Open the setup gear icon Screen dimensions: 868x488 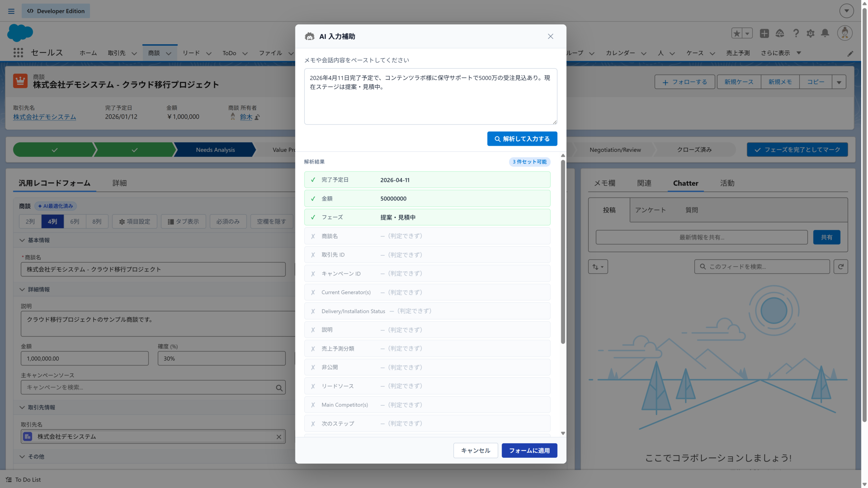pyautogui.click(x=810, y=33)
